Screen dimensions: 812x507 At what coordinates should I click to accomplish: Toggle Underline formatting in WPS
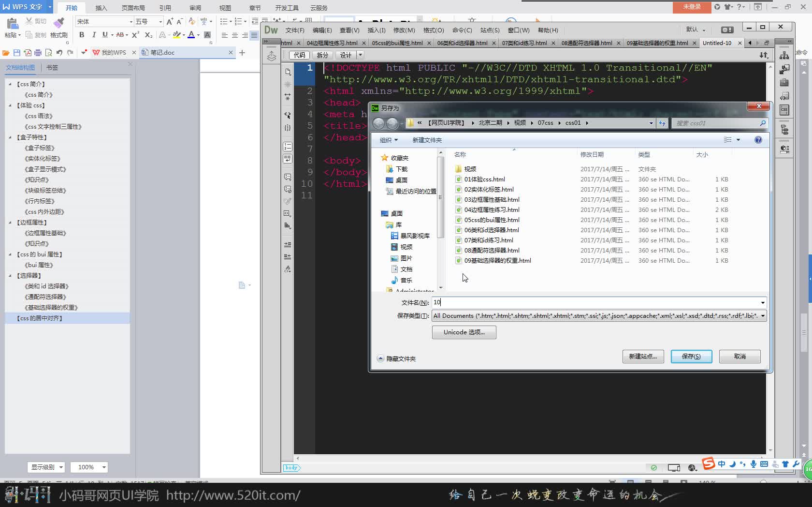pyautogui.click(x=105, y=35)
